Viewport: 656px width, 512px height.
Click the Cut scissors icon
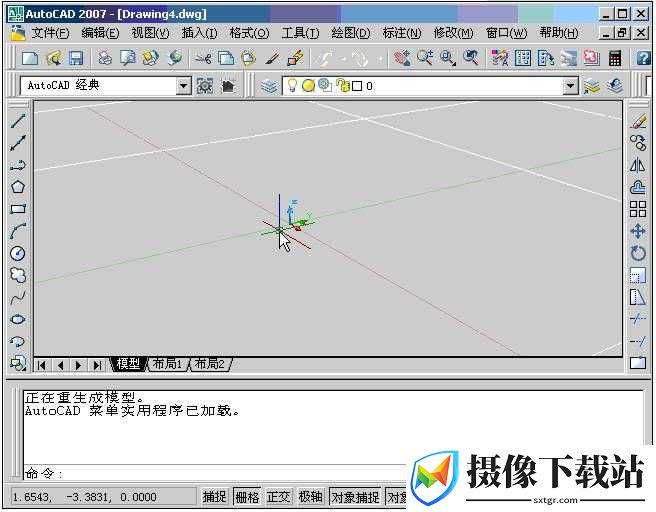click(203, 58)
